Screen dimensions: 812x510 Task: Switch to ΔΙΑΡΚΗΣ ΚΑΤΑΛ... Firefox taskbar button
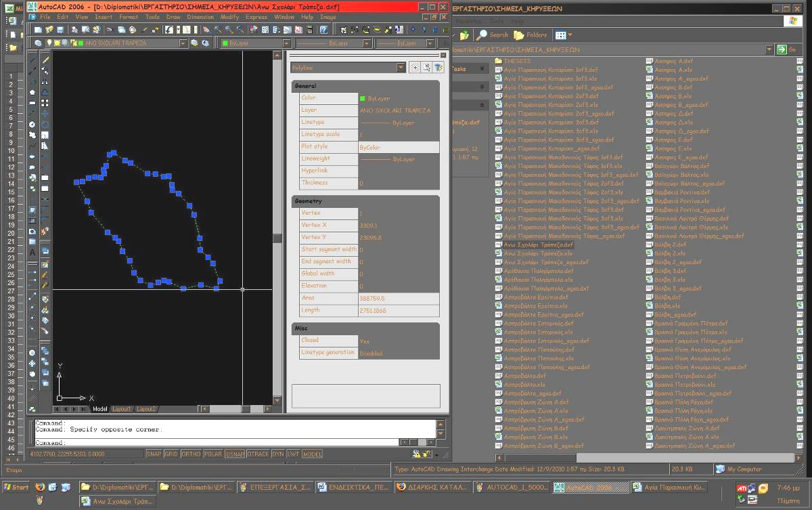(432, 487)
